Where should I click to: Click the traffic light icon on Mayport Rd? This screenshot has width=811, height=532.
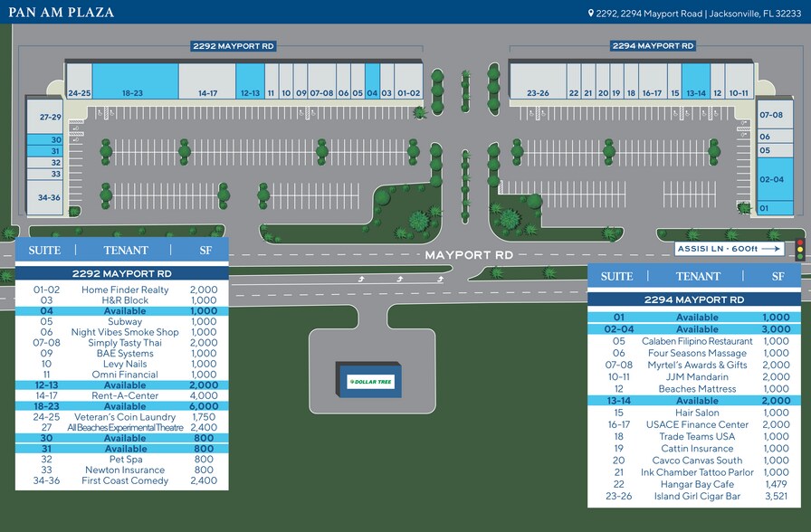800,249
